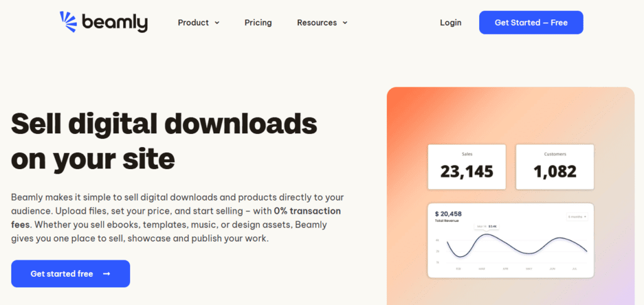Viewport: 644px width, 305px height.
Task: Click the JUN label on chart axis
Action: coord(553,268)
